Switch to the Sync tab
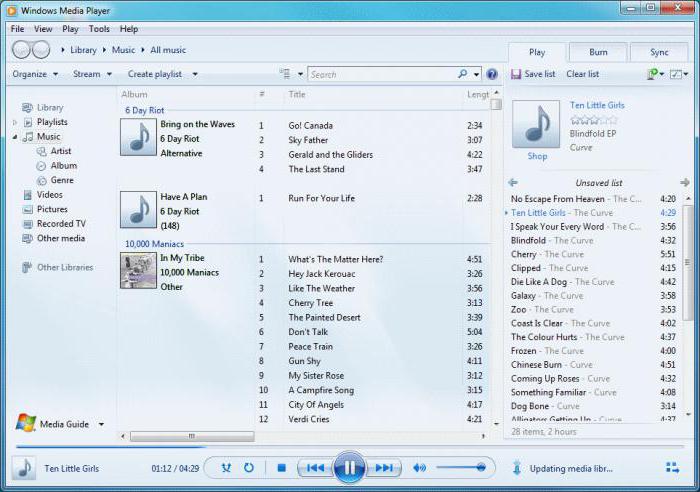700x492 pixels. [659, 52]
